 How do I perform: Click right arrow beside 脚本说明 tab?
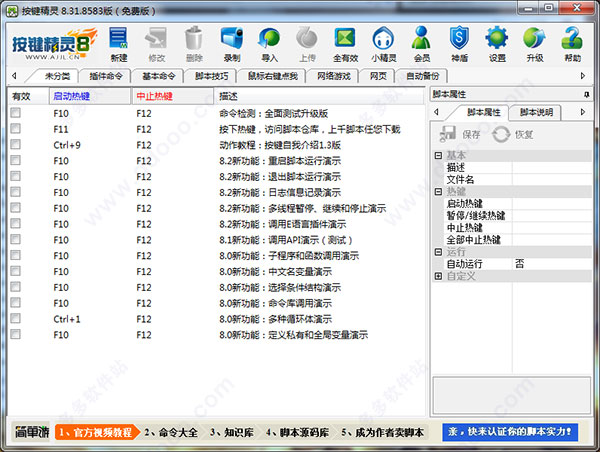(x=583, y=112)
